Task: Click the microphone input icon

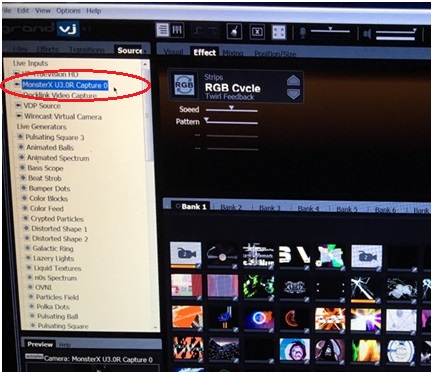Action: tap(303, 33)
